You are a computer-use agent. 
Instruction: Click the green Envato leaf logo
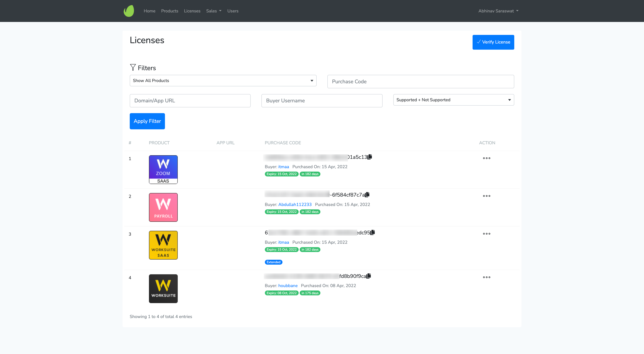pyautogui.click(x=129, y=11)
